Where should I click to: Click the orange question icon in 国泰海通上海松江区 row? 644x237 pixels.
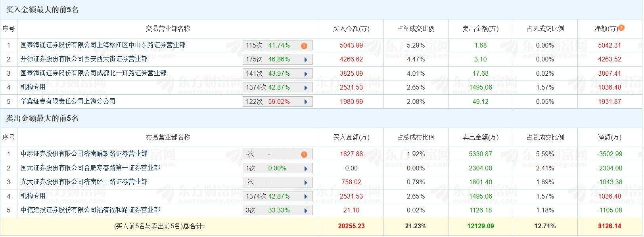[x=304, y=46]
